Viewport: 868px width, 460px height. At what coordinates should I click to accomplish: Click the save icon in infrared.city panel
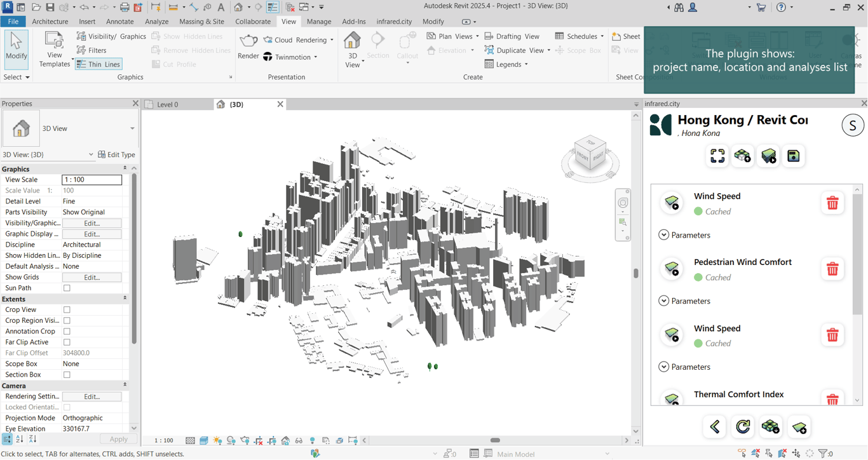(x=793, y=156)
